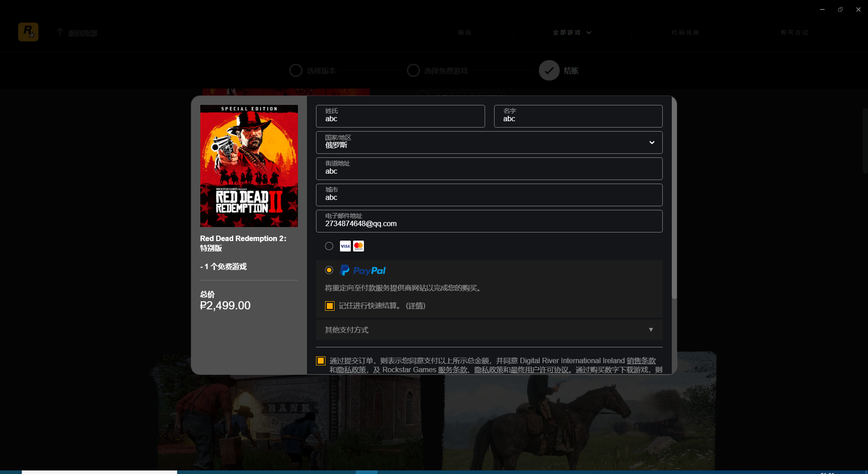This screenshot has width=868, height=474.
Task: Click the PayPal redirect notice text
Action: point(404,288)
